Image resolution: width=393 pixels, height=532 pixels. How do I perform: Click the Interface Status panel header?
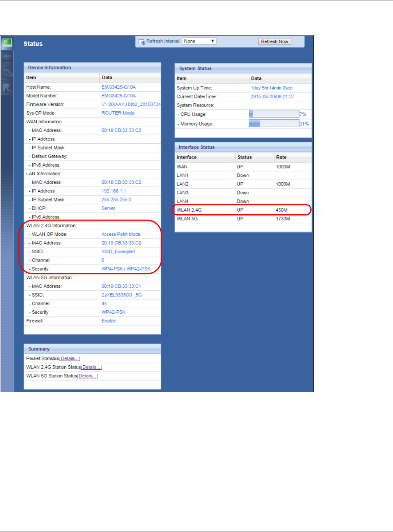pos(243,147)
